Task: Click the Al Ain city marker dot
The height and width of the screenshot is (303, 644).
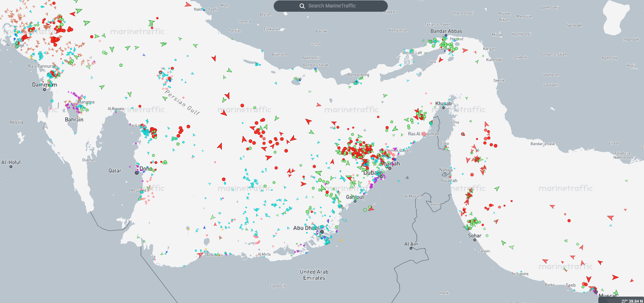Action: click(x=411, y=248)
